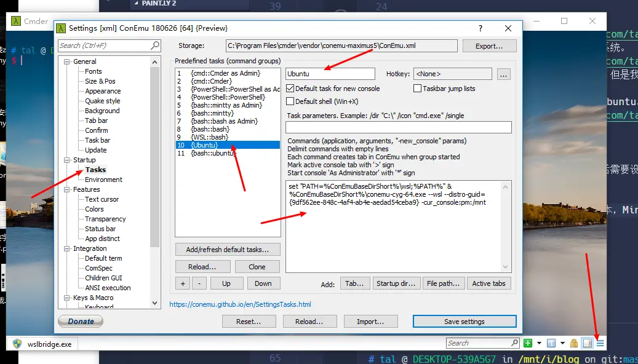Click the Task parameters input field
The width and height of the screenshot is (638, 364).
click(x=398, y=127)
